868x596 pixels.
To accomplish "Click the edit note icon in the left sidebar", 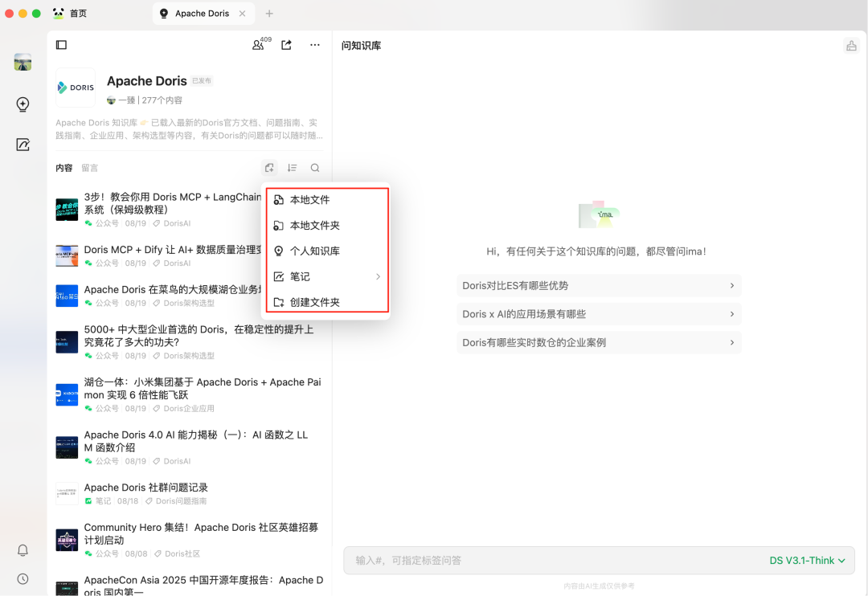I will 23,144.
